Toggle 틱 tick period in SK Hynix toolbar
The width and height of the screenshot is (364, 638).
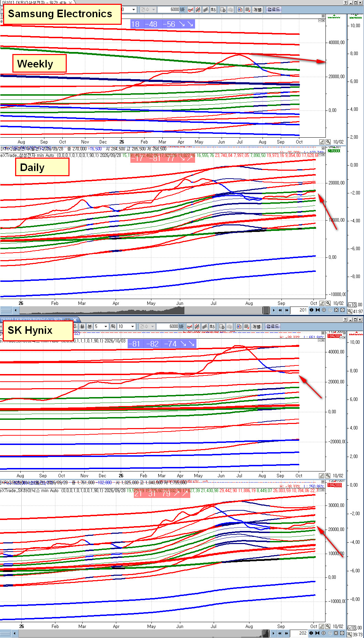pyautogui.click(x=113, y=327)
